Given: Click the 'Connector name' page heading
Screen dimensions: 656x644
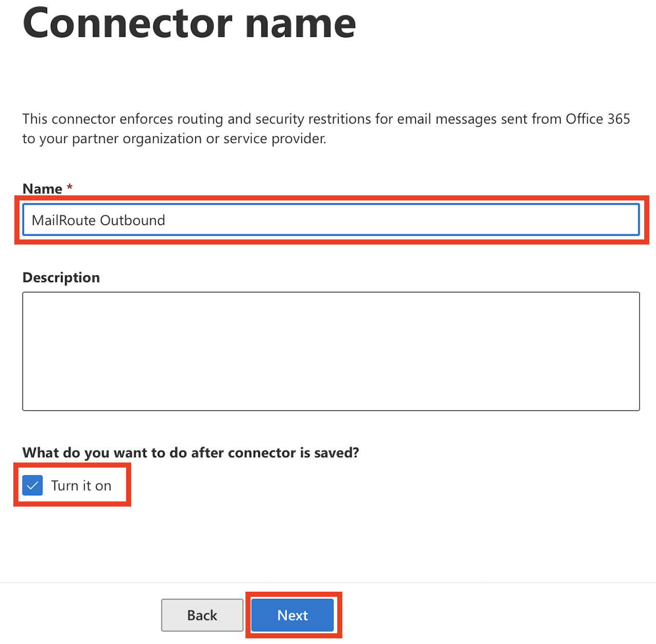Looking at the screenshot, I should pyautogui.click(x=189, y=24).
